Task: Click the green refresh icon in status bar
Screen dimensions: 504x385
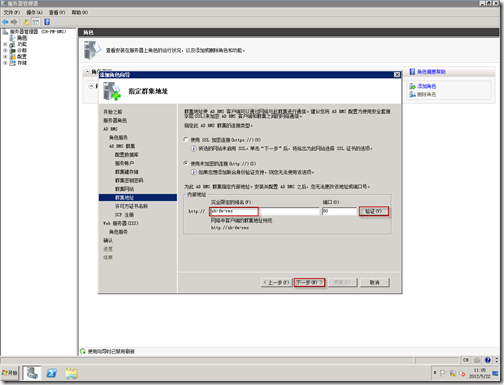Action: tap(83, 351)
